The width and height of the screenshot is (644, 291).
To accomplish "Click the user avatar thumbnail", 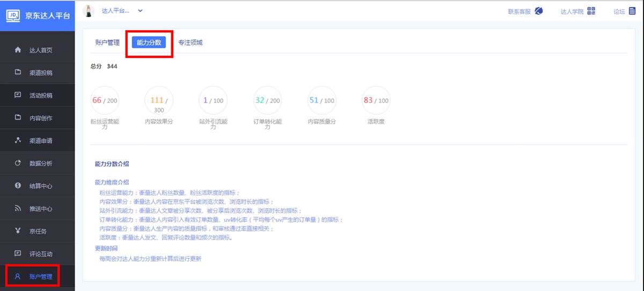I will point(90,10).
